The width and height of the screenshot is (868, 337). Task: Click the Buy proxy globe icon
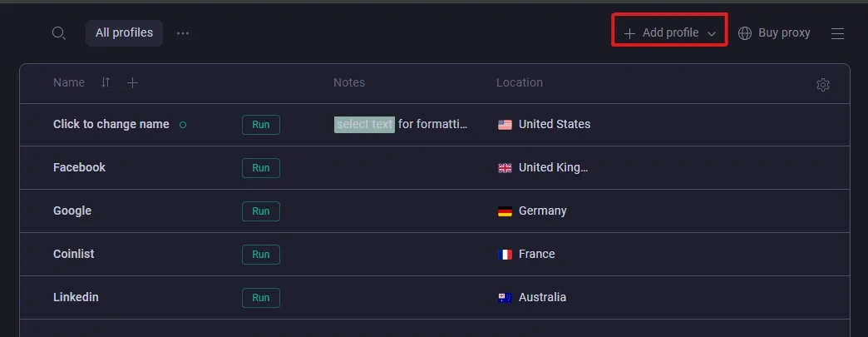pos(745,33)
